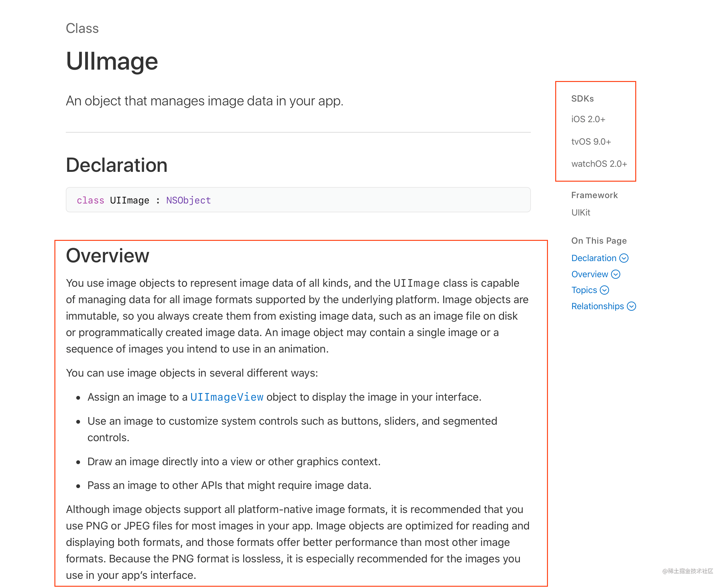Click the 'UIKit' framework name
Image resolution: width=727 pixels, height=588 pixels.
pos(581,212)
